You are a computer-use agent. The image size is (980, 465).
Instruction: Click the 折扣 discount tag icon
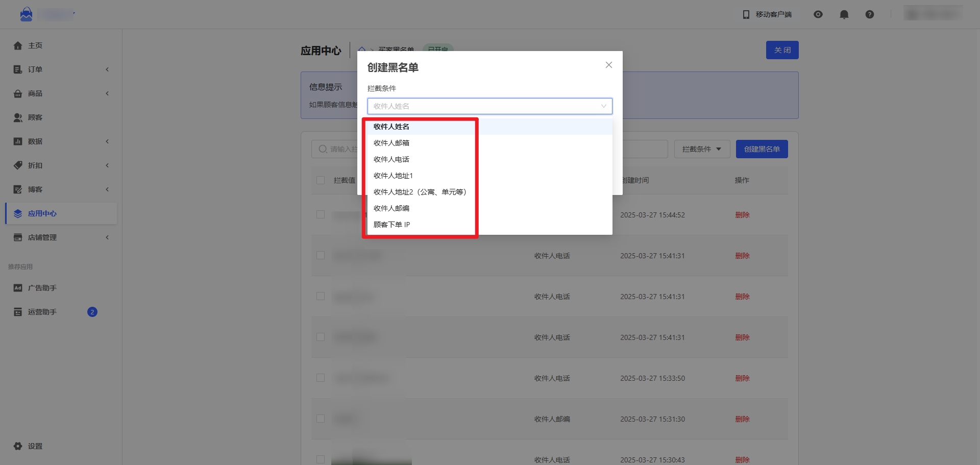(x=18, y=165)
